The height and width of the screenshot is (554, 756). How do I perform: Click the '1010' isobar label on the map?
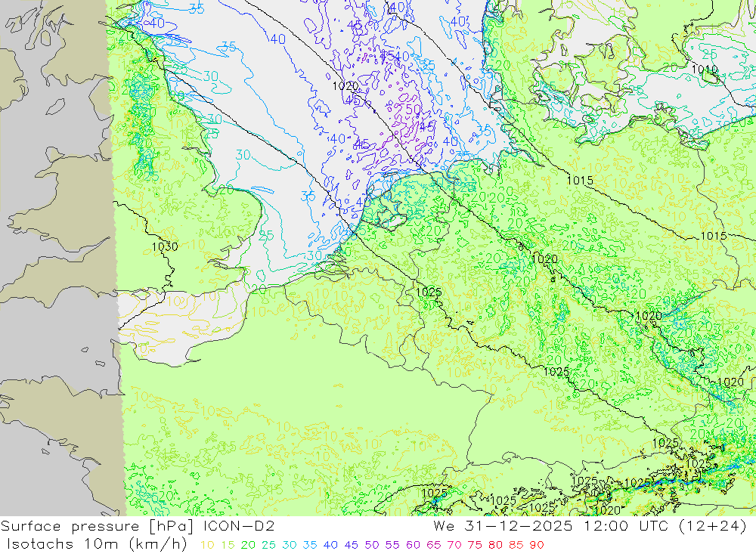705,70
